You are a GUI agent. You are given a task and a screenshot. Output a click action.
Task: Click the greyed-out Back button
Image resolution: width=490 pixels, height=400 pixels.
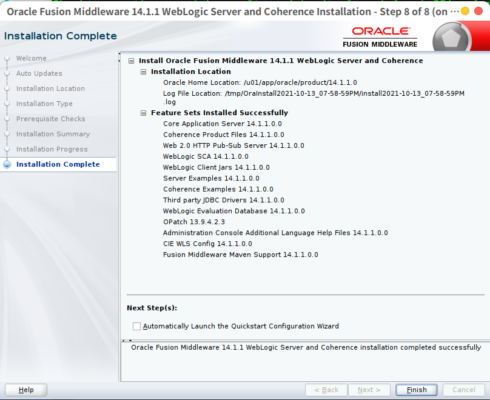pyautogui.click(x=326, y=390)
